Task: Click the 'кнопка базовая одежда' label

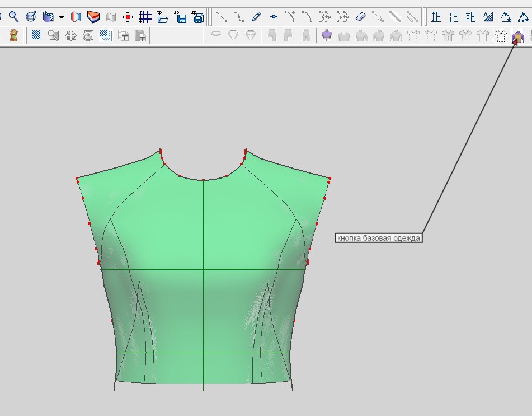Action: coord(378,238)
